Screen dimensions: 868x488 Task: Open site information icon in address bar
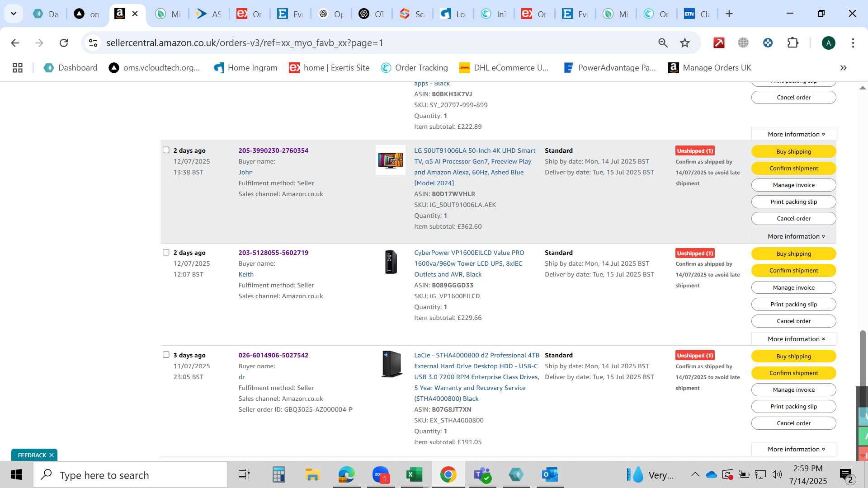pos(93,43)
